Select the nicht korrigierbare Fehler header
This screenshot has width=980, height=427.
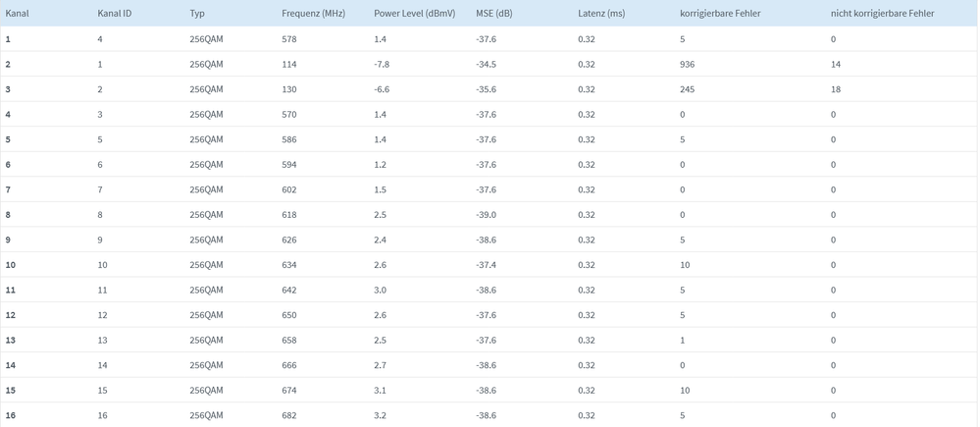pyautogui.click(x=882, y=14)
